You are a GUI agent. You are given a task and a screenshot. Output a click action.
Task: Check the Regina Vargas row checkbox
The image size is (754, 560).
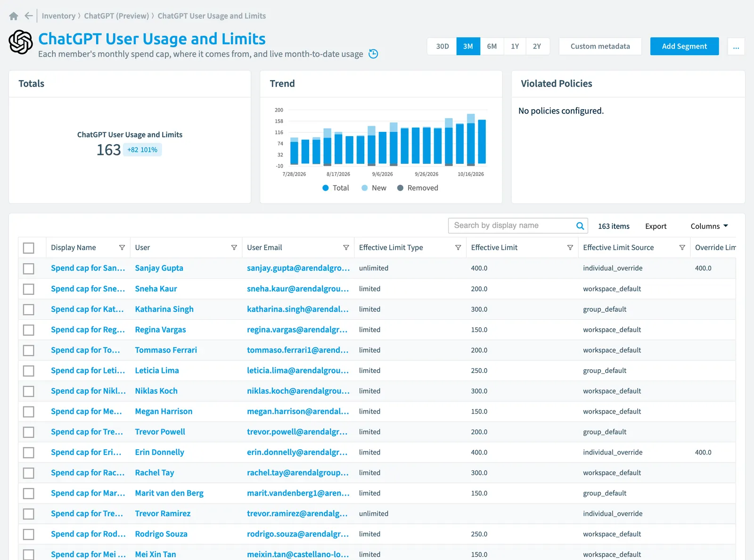pyautogui.click(x=29, y=330)
